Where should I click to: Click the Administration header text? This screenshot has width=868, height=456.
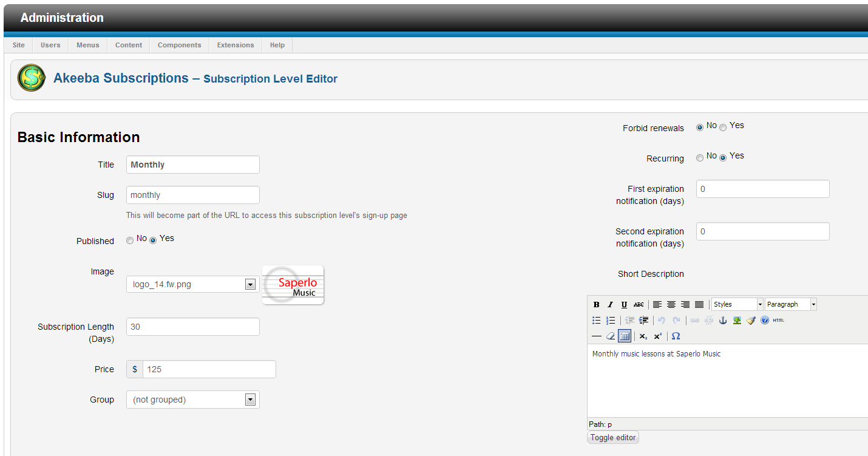62,18
